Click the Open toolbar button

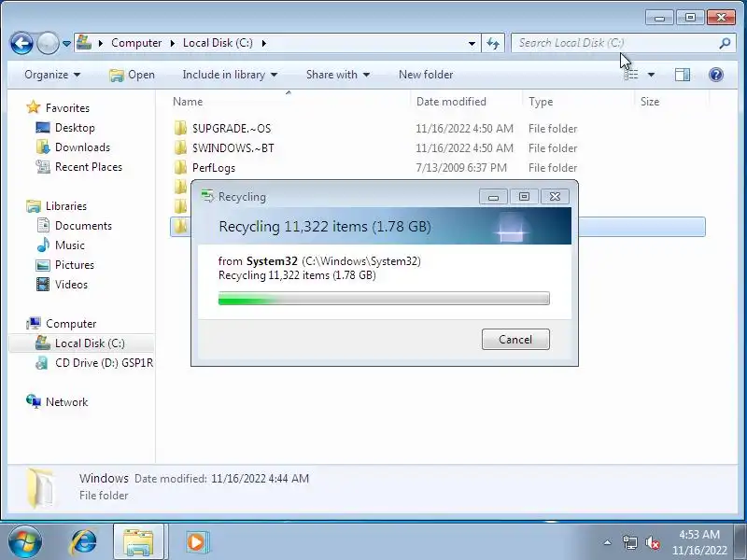[132, 75]
